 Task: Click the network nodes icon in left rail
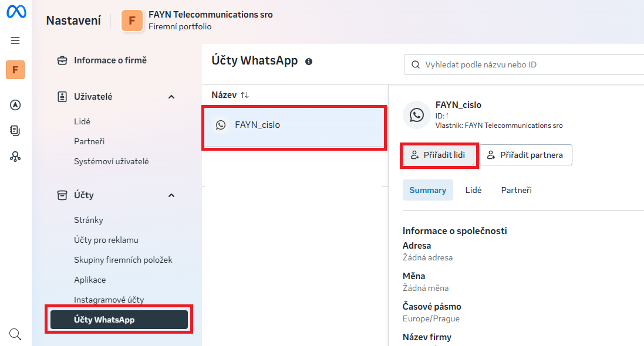(16, 157)
